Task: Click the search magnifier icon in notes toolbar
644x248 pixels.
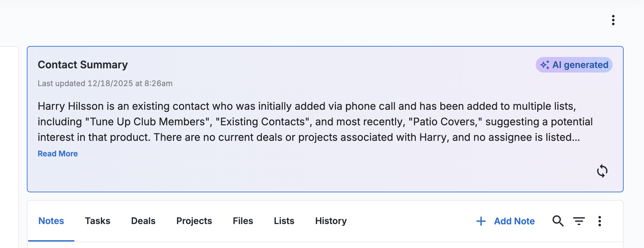Action: [x=558, y=221]
